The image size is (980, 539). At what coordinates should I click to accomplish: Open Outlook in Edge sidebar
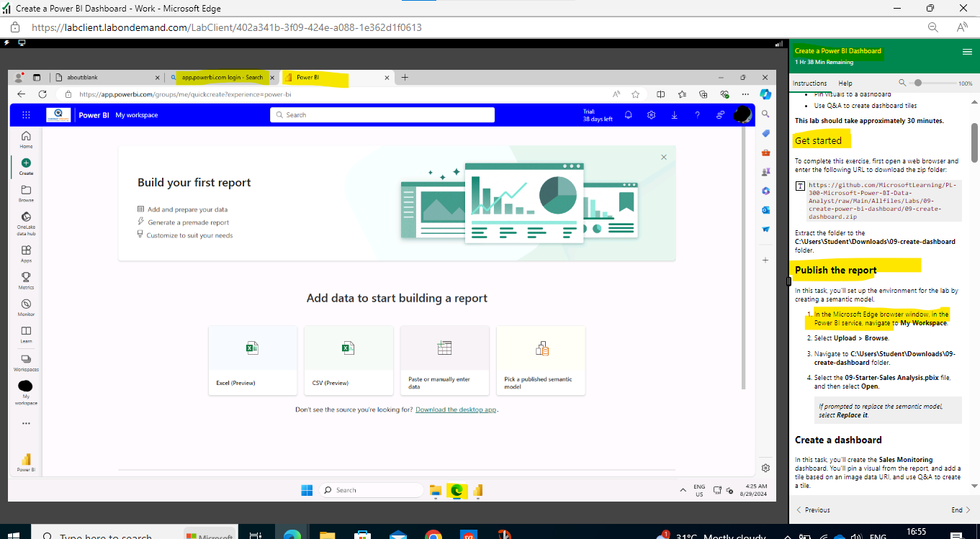[765, 210]
